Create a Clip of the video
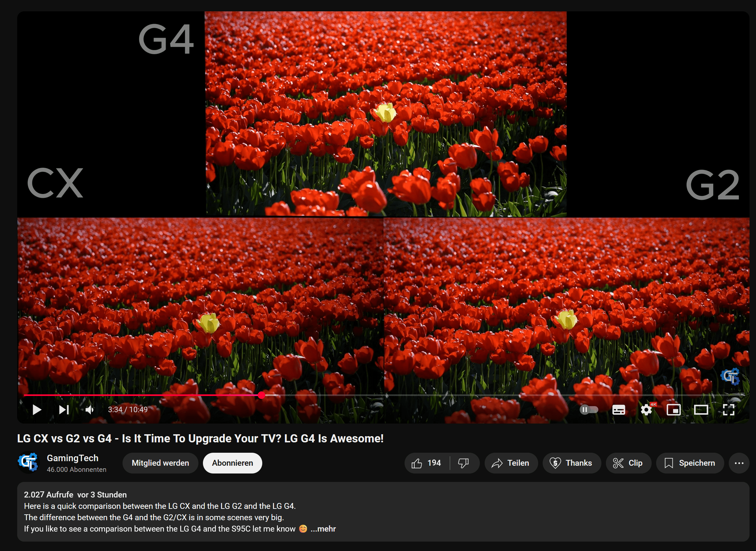 [628, 463]
